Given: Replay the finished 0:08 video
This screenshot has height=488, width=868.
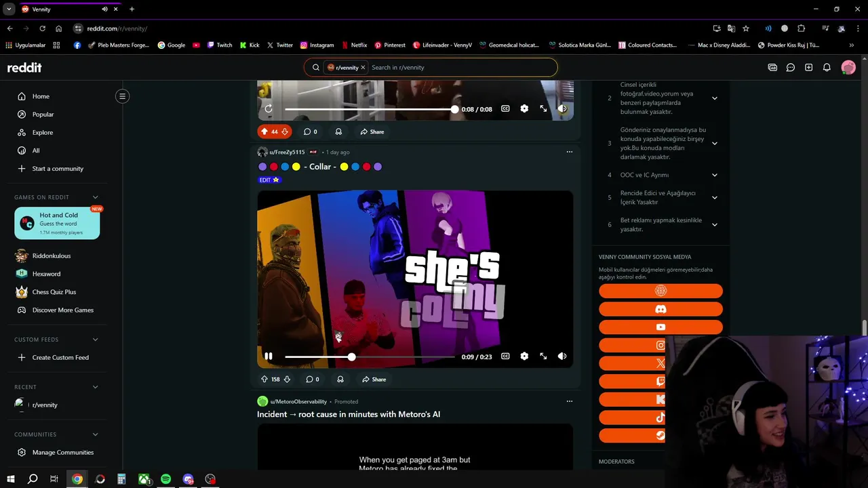Looking at the screenshot, I should click(x=269, y=108).
